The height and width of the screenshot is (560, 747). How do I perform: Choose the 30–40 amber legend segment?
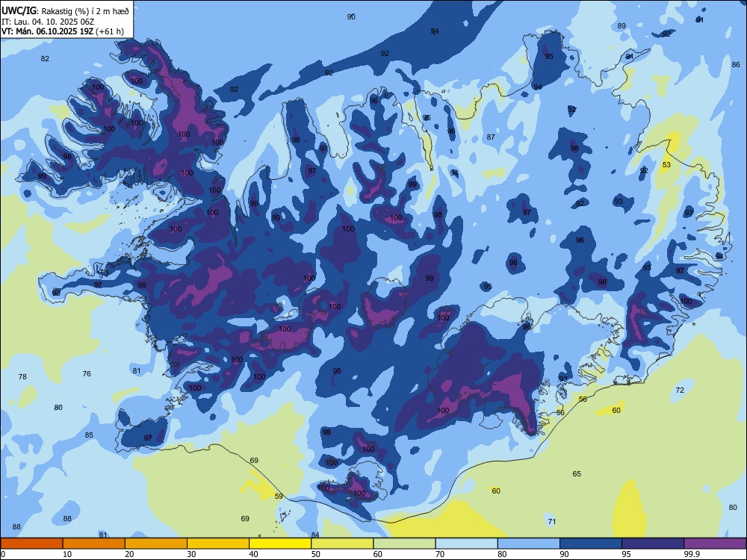pos(218,544)
